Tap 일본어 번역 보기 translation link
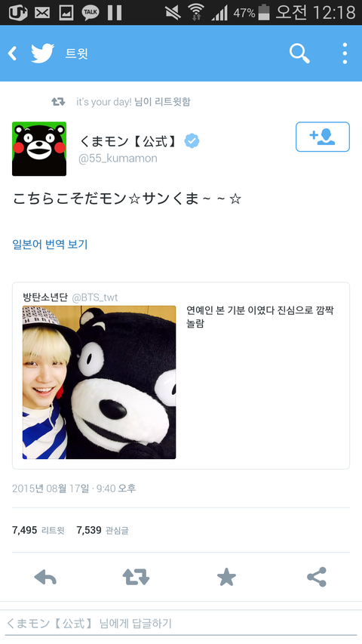362x644 pixels. click(50, 245)
